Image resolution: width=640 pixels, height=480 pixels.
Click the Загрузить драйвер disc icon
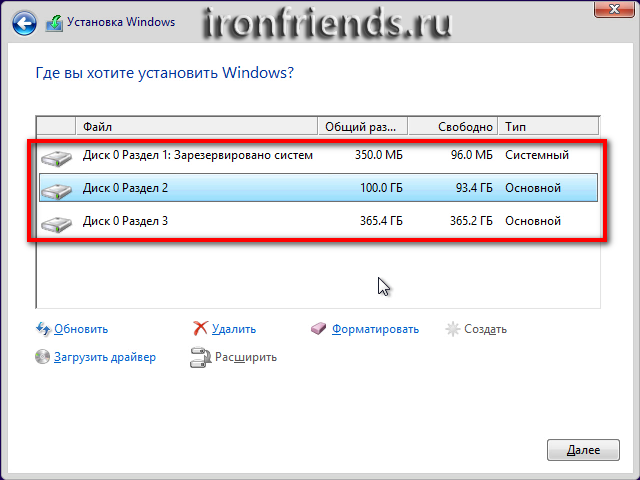click(x=43, y=357)
